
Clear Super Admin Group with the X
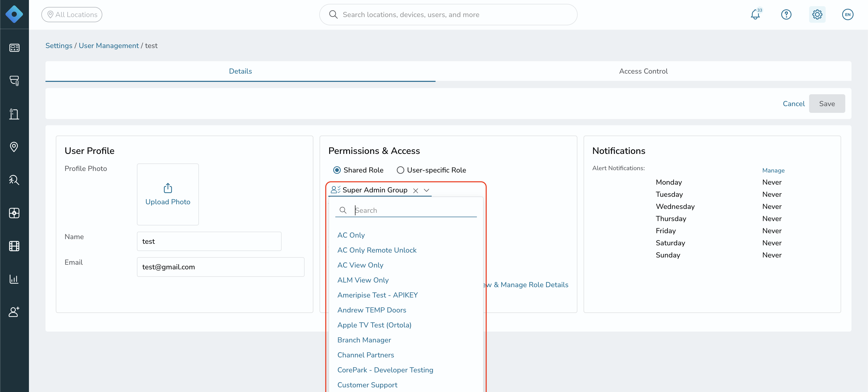[x=416, y=191]
